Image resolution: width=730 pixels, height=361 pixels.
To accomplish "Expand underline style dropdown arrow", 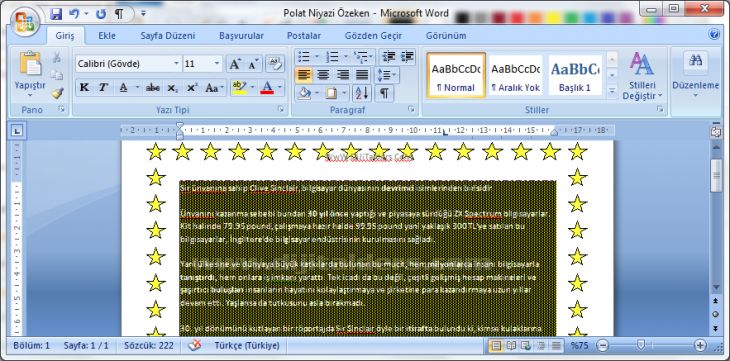I will point(137,88).
